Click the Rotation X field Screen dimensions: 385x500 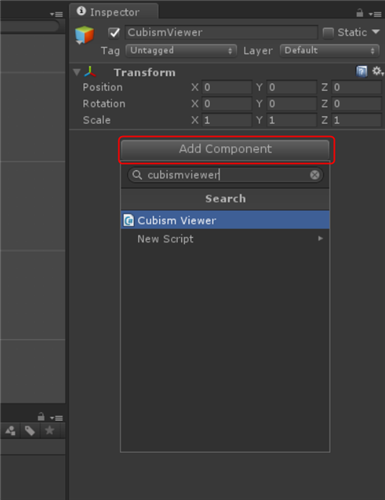click(x=227, y=104)
